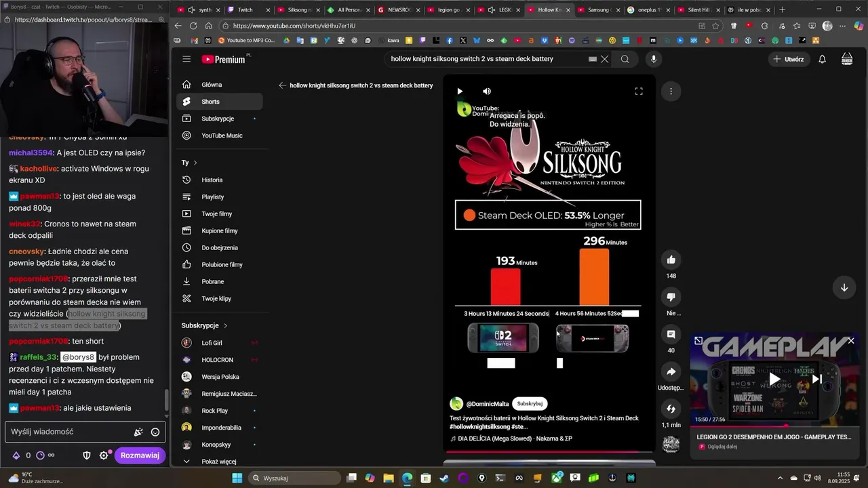868x488 pixels.
Task: Open Polubione filmy in the sidebar
Action: 219,264
